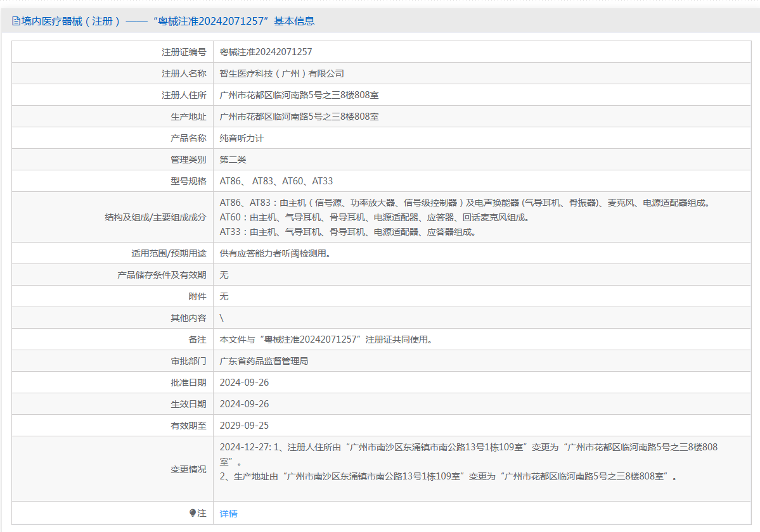Click the 审批部门 label
This screenshot has width=760, height=532.
[x=188, y=361]
